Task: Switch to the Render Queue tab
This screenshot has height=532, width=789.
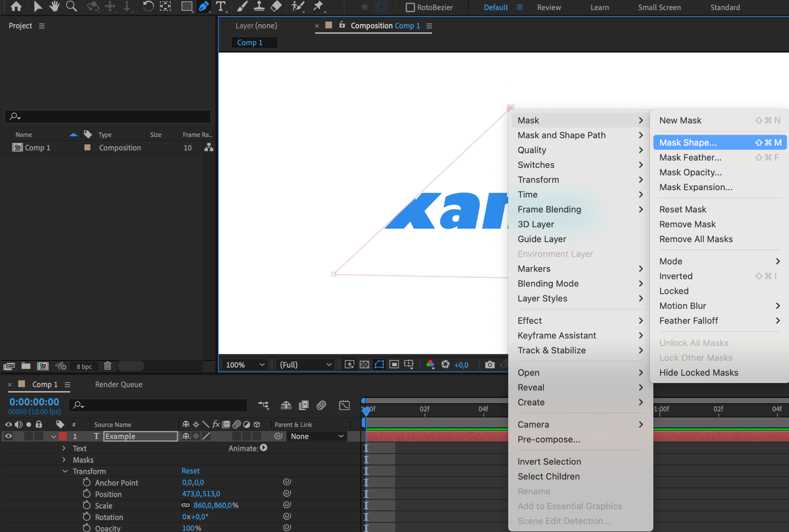Action: click(119, 384)
